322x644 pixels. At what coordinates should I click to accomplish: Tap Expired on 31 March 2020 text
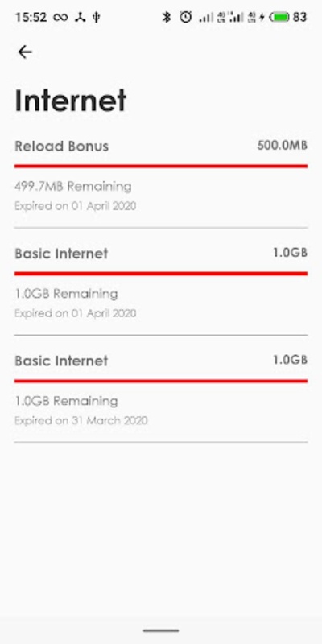pos(81,420)
